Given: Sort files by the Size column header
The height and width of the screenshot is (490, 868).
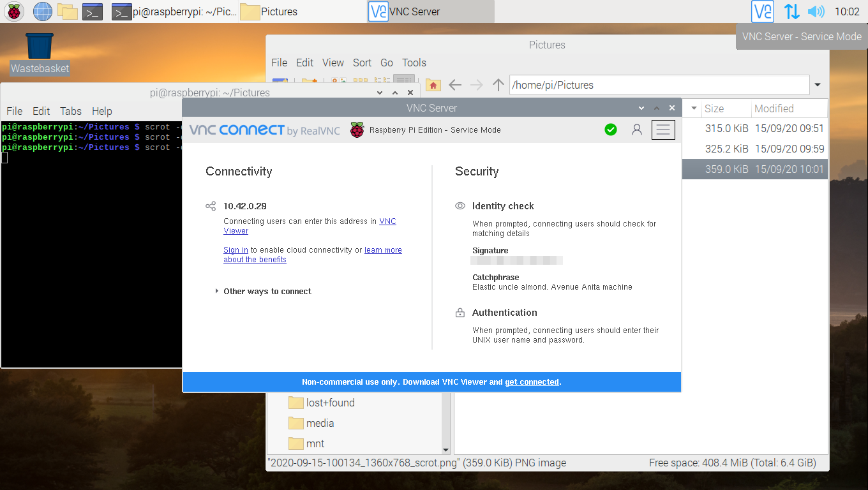Looking at the screenshot, I should pyautogui.click(x=726, y=108).
